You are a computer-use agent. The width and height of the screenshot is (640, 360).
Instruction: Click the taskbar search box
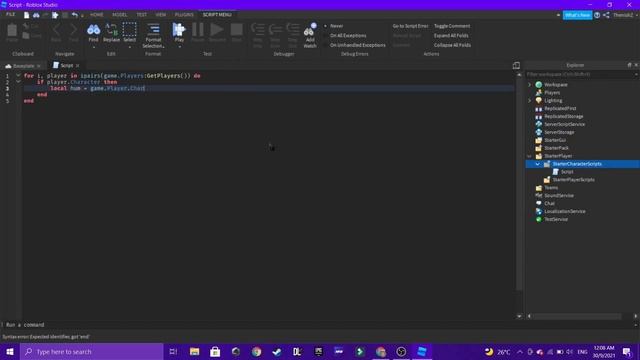(x=92, y=351)
